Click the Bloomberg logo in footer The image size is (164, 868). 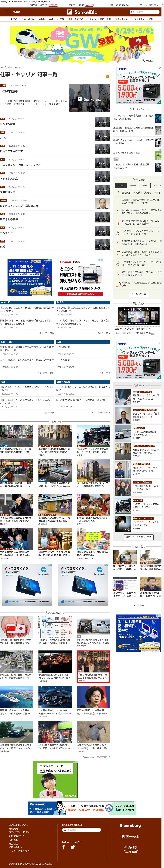[x=130, y=826]
